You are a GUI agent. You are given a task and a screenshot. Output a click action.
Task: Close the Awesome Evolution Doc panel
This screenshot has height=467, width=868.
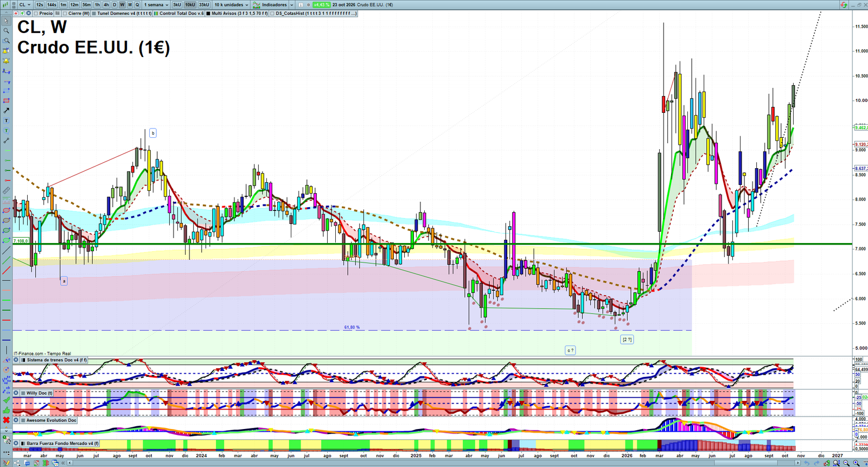(16, 420)
